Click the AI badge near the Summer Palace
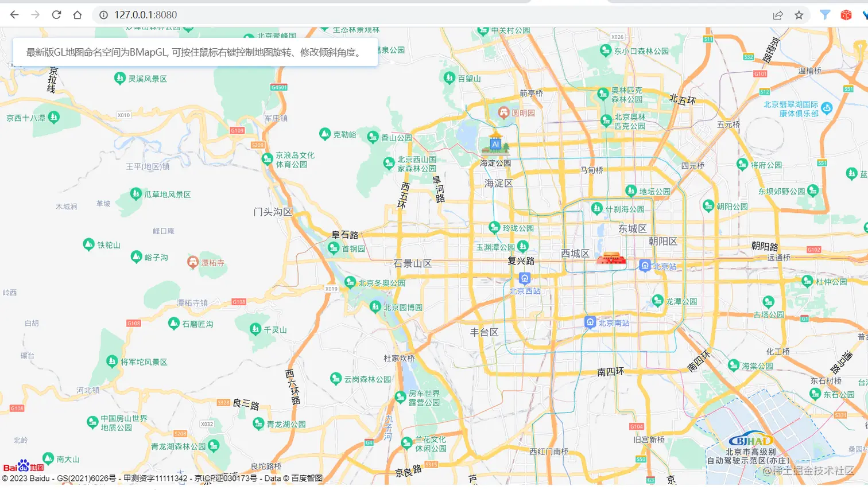868x490 pixels. point(495,145)
